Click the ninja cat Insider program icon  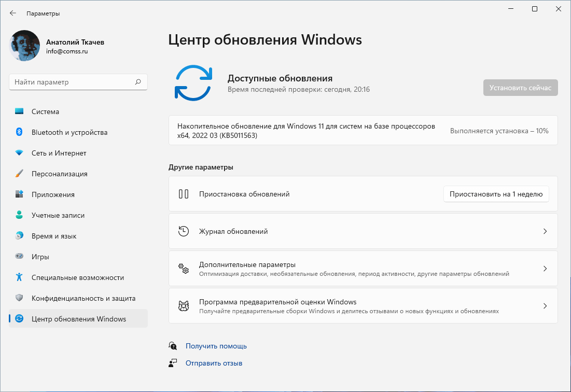pyautogui.click(x=183, y=306)
